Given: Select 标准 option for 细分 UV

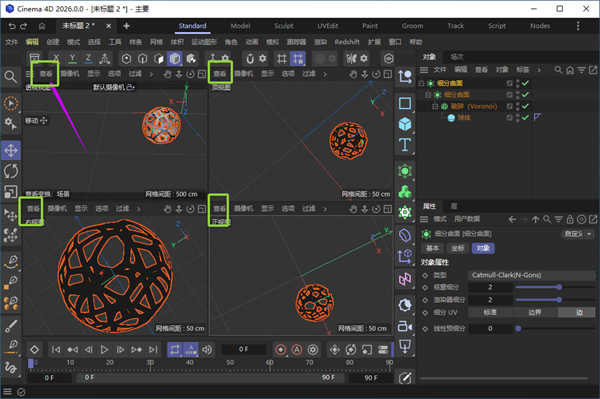Looking at the screenshot, I should pos(490,313).
